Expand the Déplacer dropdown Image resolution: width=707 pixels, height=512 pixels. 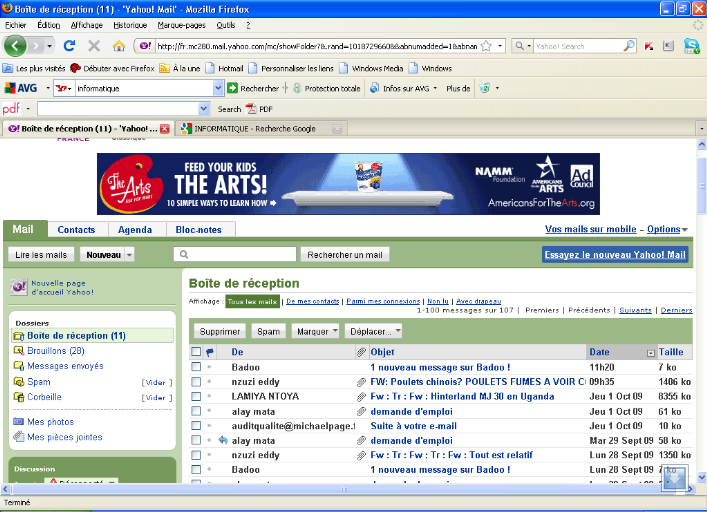pyautogui.click(x=398, y=331)
